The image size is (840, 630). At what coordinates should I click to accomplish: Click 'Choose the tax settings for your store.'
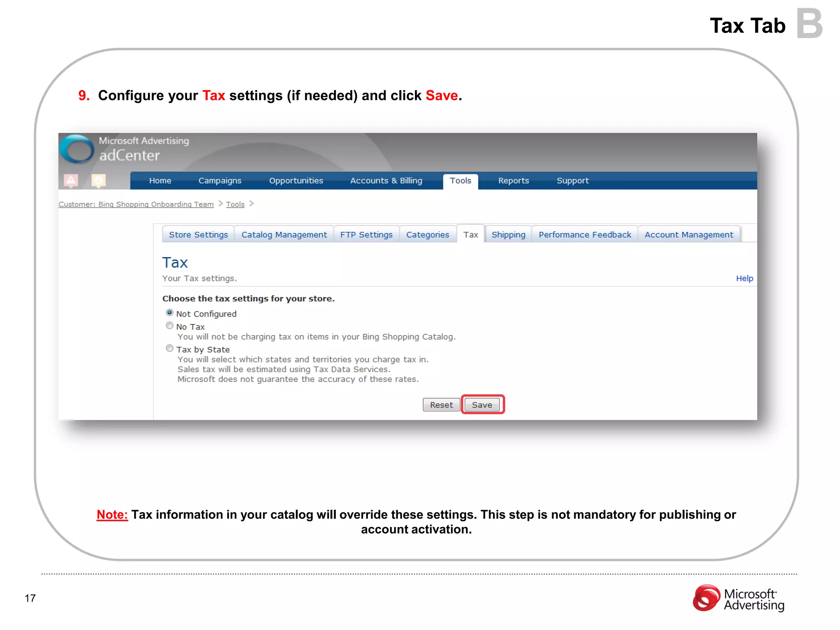[x=249, y=299]
